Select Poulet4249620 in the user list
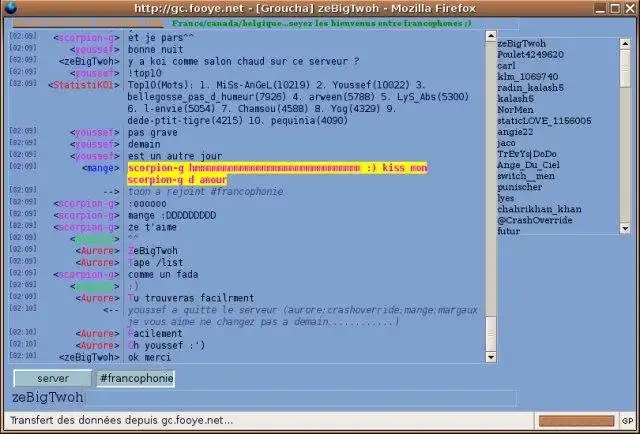 pos(530,54)
